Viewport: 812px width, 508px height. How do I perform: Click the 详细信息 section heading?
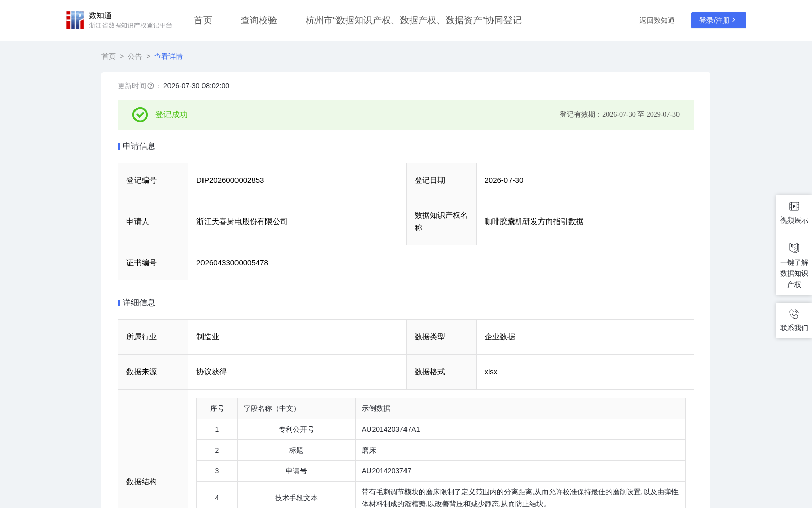139,303
